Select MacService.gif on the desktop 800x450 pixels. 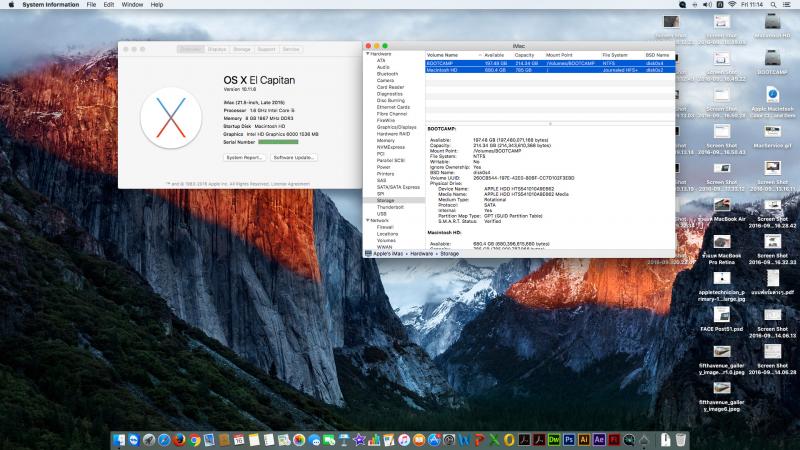pyautogui.click(x=772, y=132)
